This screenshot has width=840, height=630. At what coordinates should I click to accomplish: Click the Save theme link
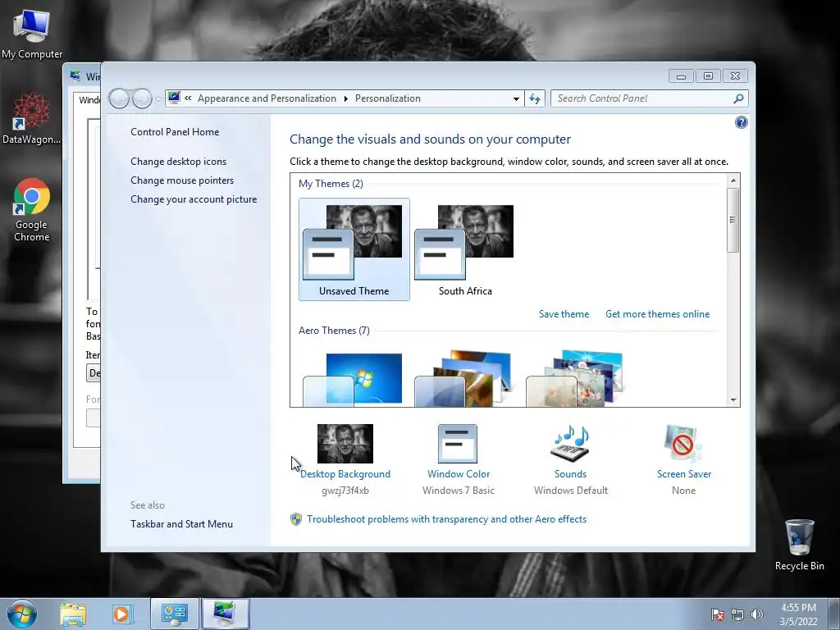[564, 314]
